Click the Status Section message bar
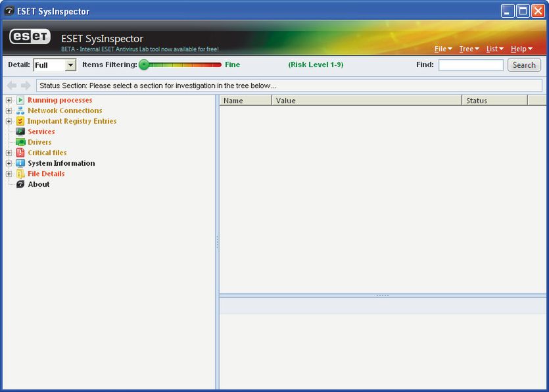 pos(289,86)
